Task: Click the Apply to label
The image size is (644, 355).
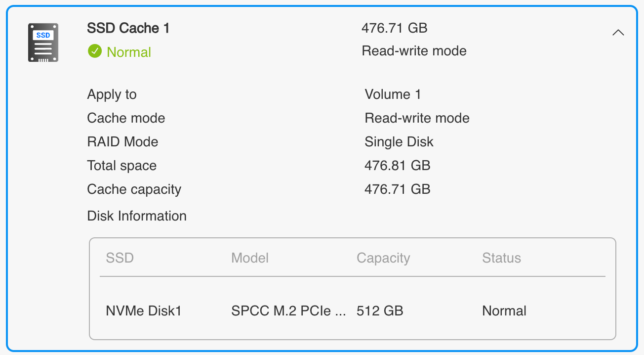Action: click(x=112, y=94)
